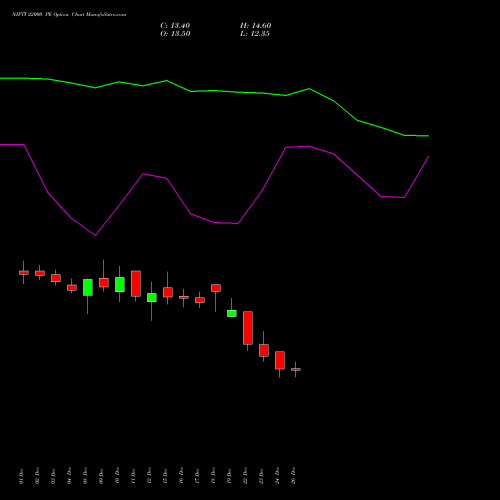This screenshot has width=500, height=500.
Task: Click the "22 Dec" axis label
Action: click(x=245, y=476)
